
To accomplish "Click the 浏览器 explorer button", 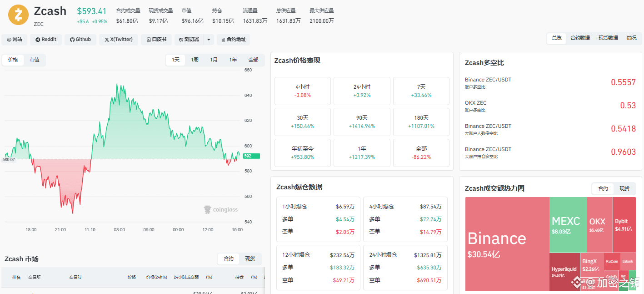I will point(189,40).
